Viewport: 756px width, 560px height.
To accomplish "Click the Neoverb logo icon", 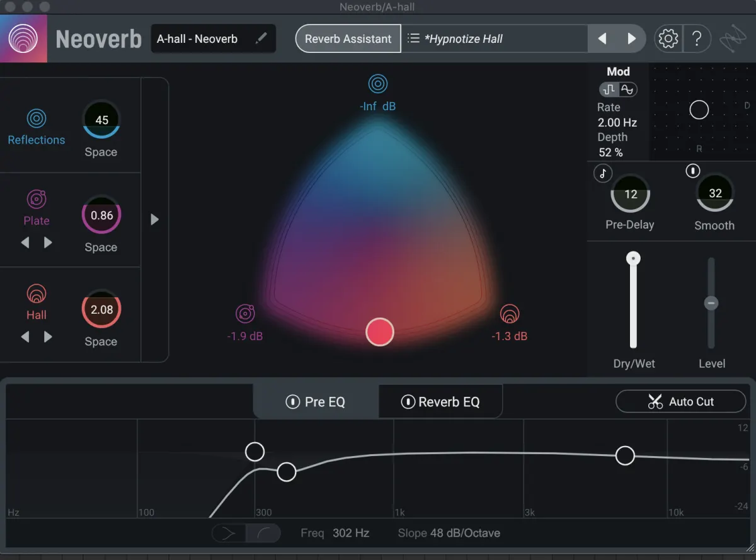I will [23, 38].
